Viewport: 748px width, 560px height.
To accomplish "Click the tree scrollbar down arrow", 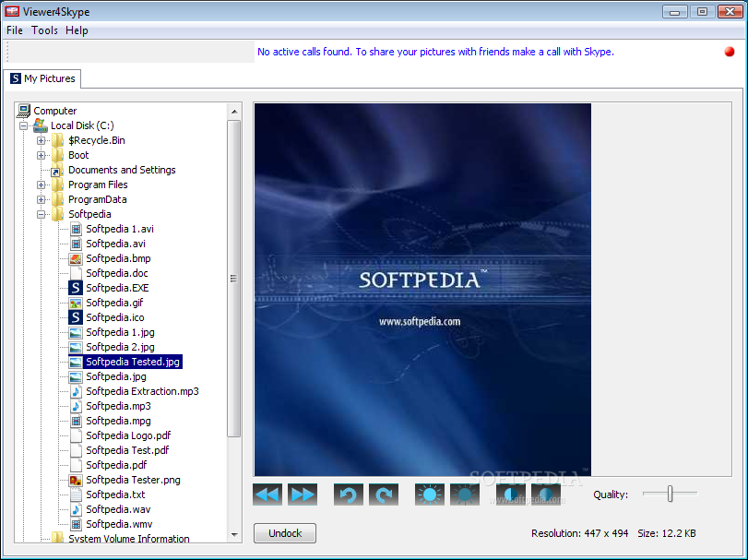I will pyautogui.click(x=234, y=535).
